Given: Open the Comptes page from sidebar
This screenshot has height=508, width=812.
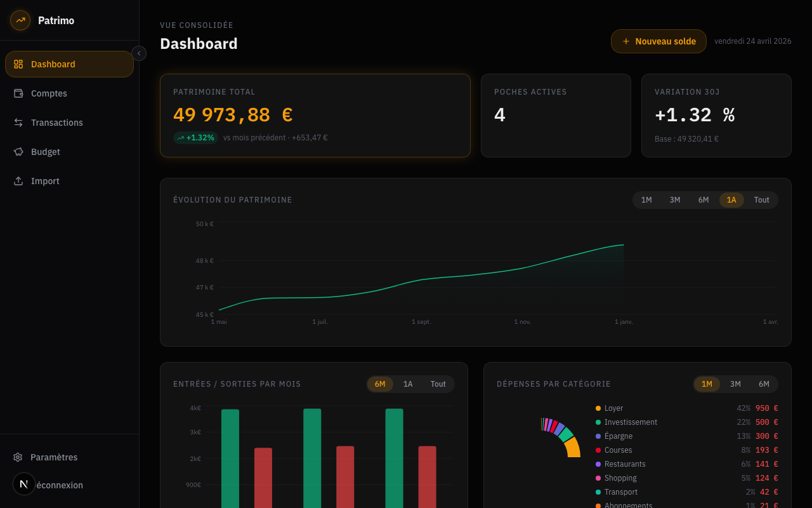Looking at the screenshot, I should coord(49,93).
